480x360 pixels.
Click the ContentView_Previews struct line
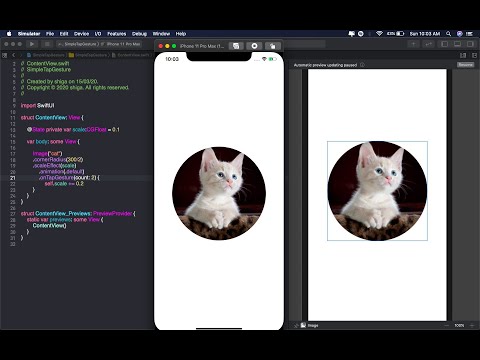click(x=78, y=214)
